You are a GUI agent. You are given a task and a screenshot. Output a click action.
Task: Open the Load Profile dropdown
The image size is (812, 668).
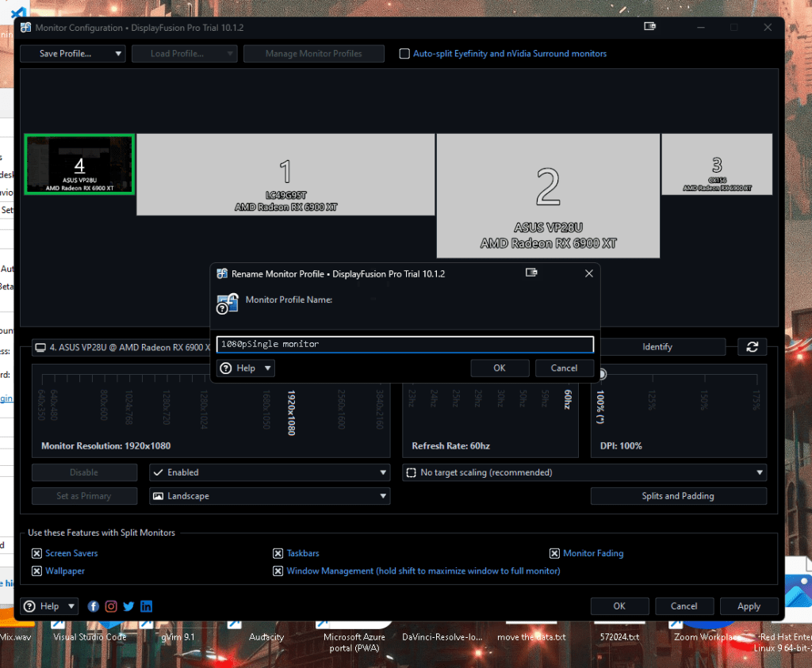184,54
